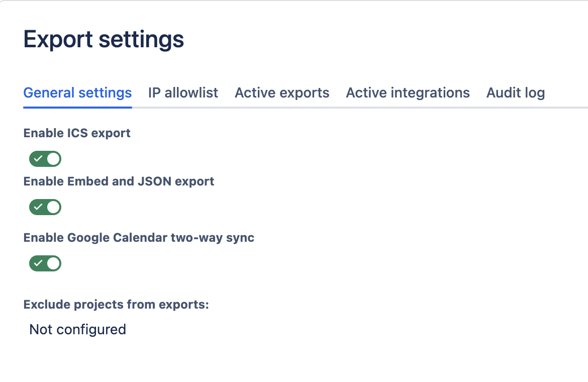
Task: Open the Active exports tab
Action: pyautogui.click(x=282, y=93)
